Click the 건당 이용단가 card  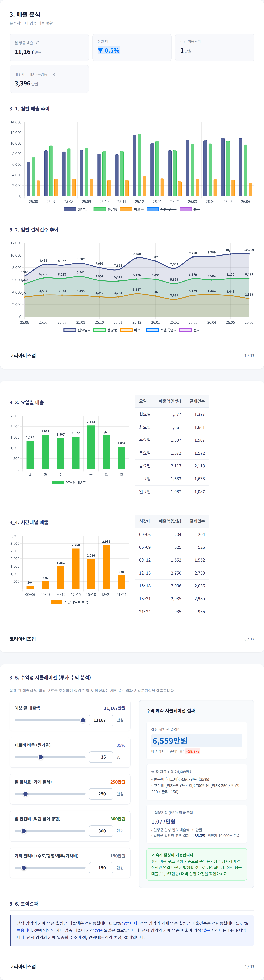point(215,47)
